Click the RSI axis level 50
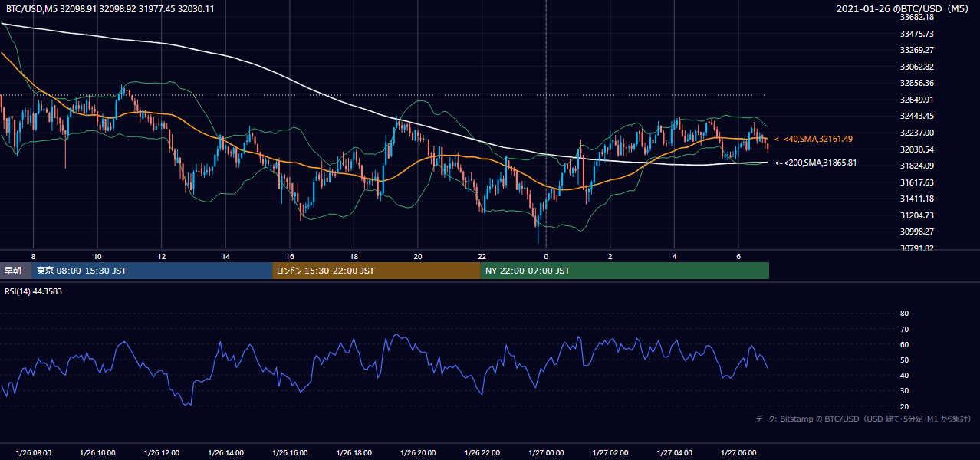Viewport: 980px width, 460px height. (904, 360)
